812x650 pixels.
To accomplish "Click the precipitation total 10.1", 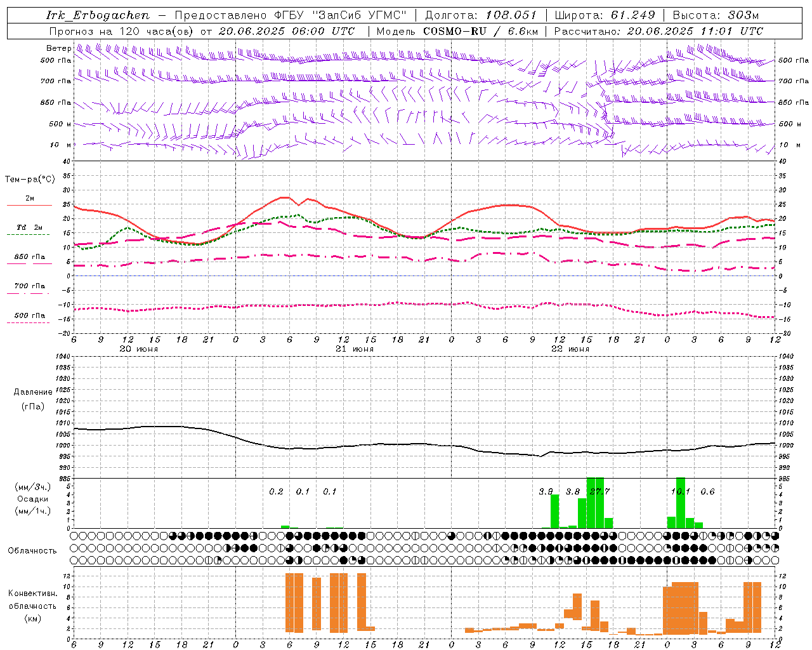I will (x=680, y=492).
